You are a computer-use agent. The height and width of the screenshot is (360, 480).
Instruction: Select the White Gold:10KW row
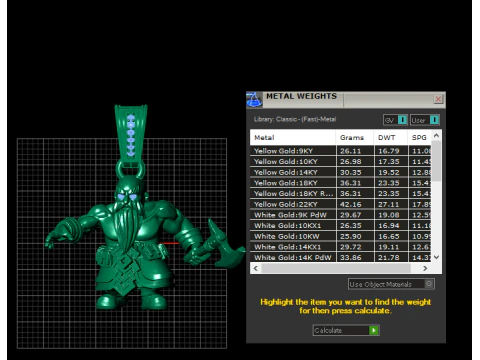(x=340, y=236)
